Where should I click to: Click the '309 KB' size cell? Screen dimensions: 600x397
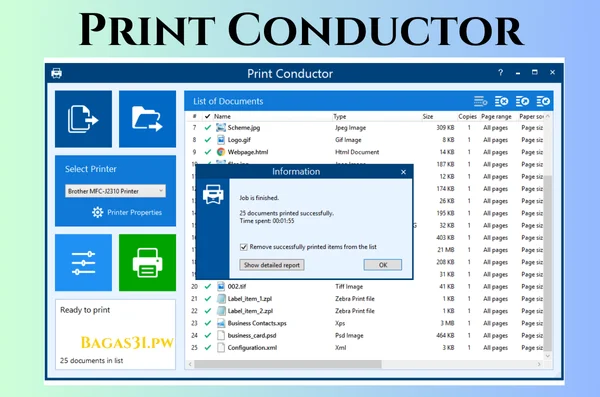point(445,127)
